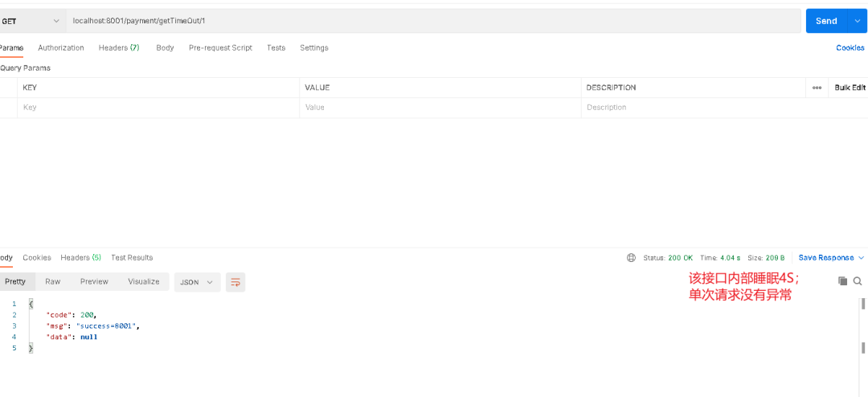Click the Bulk Edit link
Screen dimensions: 868x397
pyautogui.click(x=850, y=88)
